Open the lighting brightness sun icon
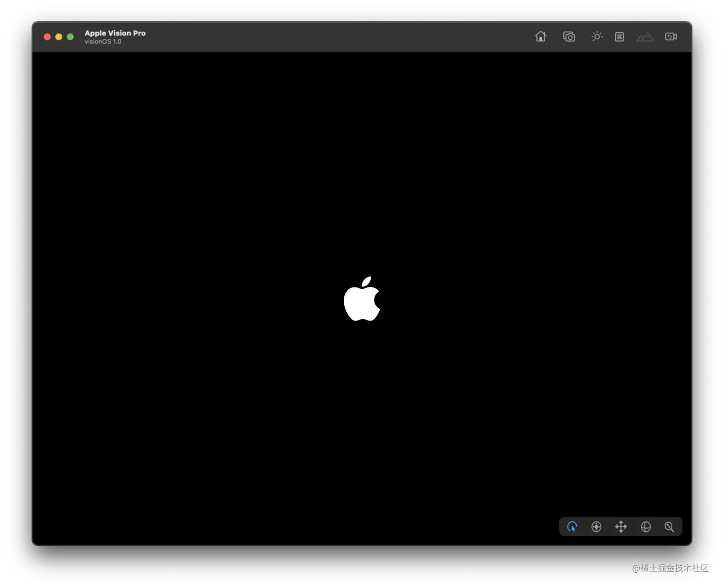724x588 pixels. [597, 36]
